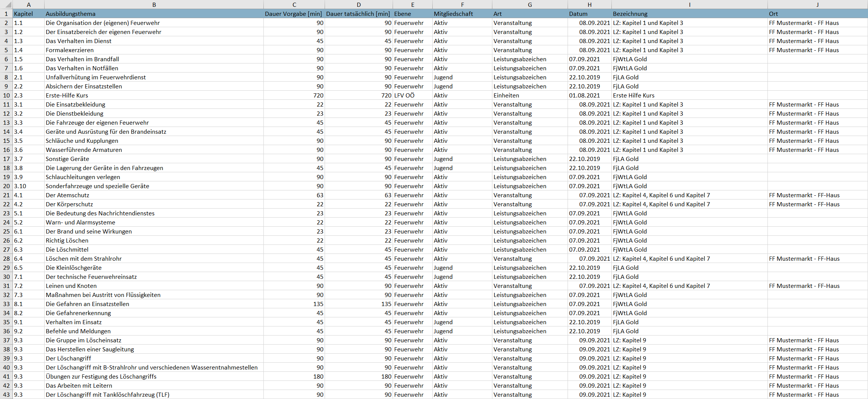Image resolution: width=868 pixels, height=399 pixels.
Task: Click the 'Ausbildungsthema' header cell
Action: [x=154, y=14]
